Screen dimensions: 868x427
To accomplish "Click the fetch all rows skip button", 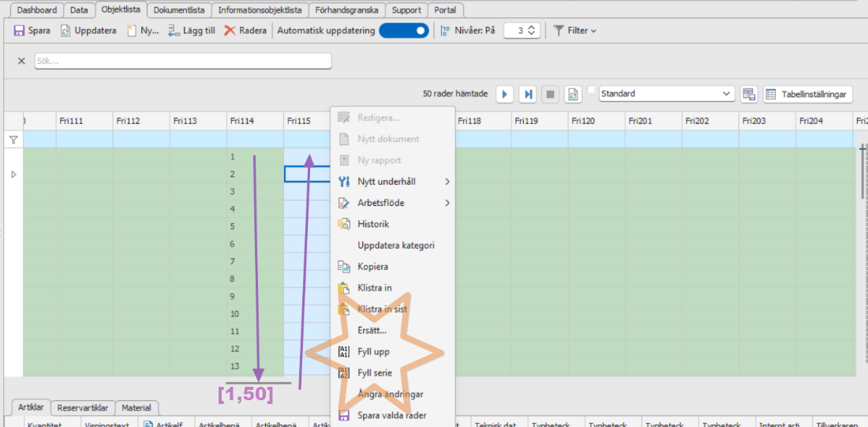I will tap(528, 94).
